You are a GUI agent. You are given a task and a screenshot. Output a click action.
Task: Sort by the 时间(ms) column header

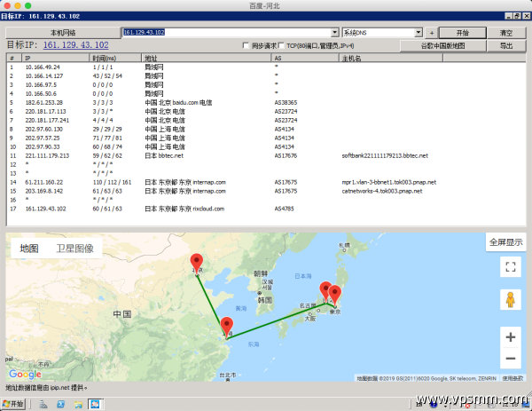point(115,58)
